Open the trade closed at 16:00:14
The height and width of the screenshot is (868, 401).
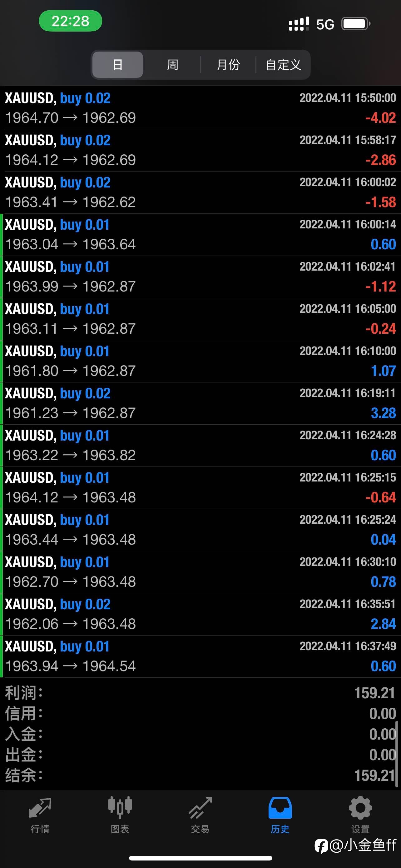tap(200, 235)
